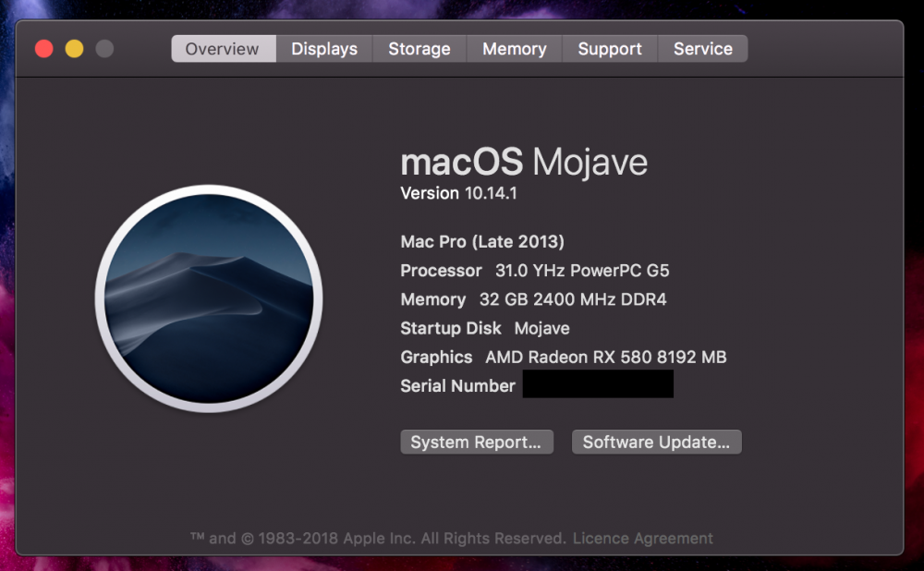Click the redacted serial number field

tap(598, 383)
